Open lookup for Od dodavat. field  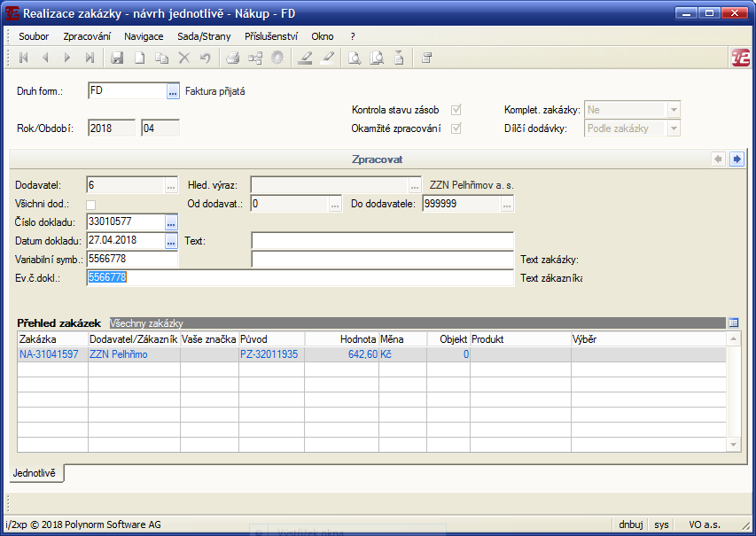[335, 204]
